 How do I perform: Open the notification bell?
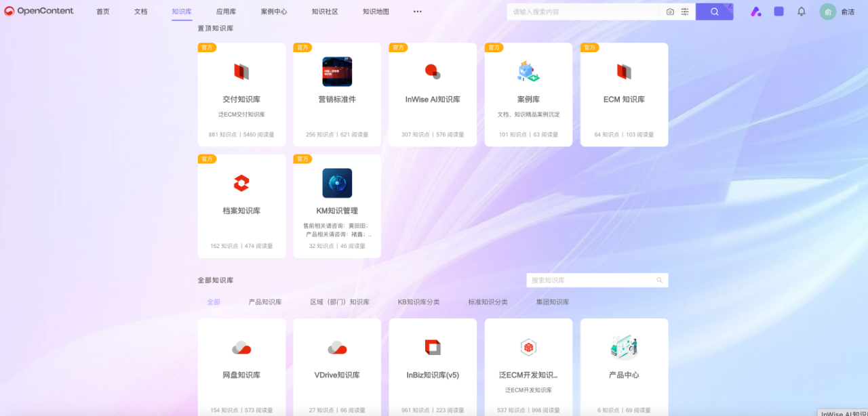coord(802,12)
